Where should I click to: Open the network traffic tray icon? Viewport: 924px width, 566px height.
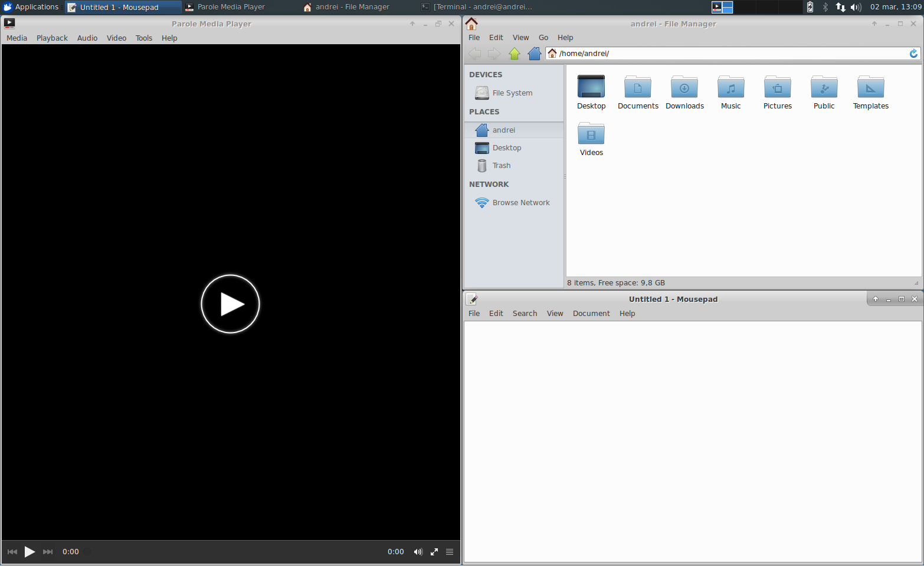[840, 7]
